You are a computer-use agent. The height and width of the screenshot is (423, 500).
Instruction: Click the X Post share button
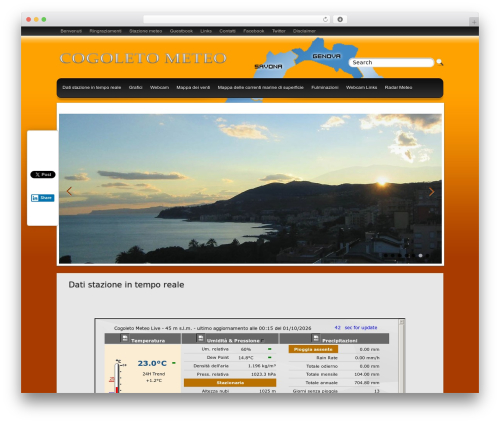click(x=43, y=175)
